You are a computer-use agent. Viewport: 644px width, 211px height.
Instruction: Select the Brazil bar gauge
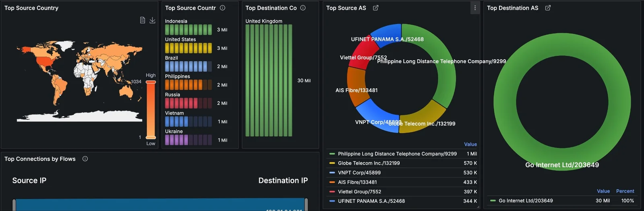click(x=188, y=66)
